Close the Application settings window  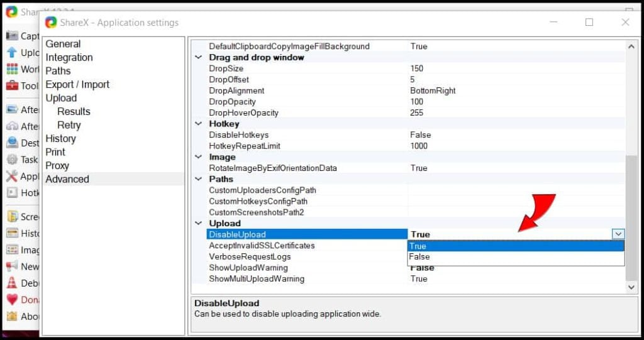(x=625, y=22)
